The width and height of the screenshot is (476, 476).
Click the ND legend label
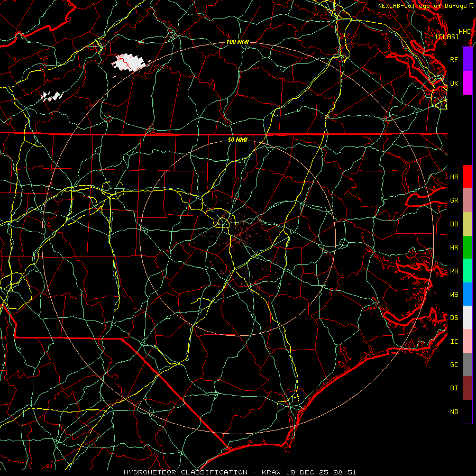tap(454, 412)
